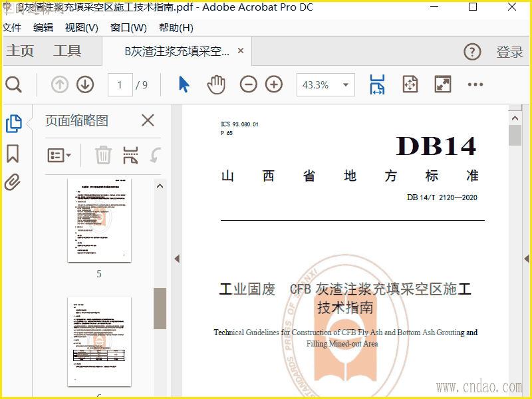
Task: Switch to the 工具 tab
Action: tap(67, 51)
